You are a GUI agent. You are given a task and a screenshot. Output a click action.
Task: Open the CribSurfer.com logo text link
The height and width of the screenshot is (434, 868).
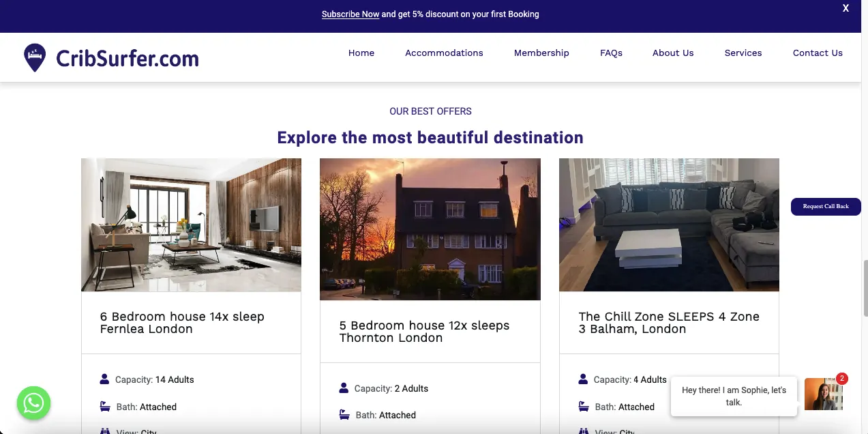(128, 59)
